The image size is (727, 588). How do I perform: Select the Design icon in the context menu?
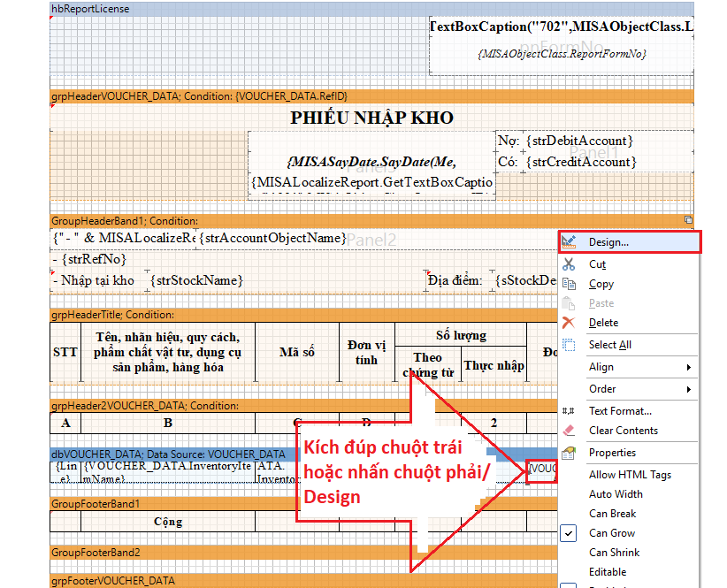[x=569, y=241]
